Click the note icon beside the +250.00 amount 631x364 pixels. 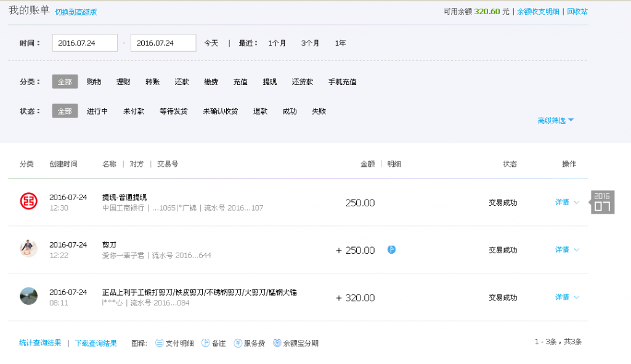click(x=391, y=250)
